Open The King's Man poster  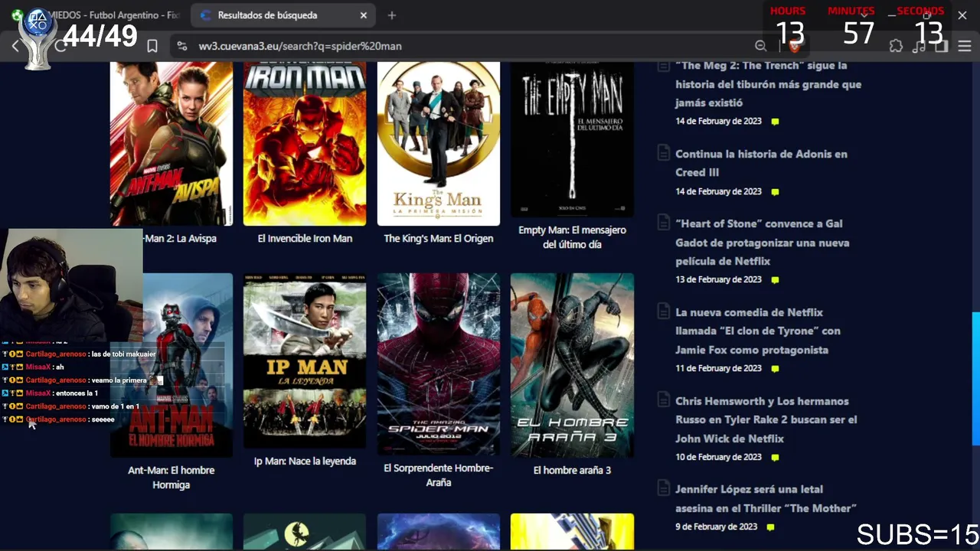[439, 144]
